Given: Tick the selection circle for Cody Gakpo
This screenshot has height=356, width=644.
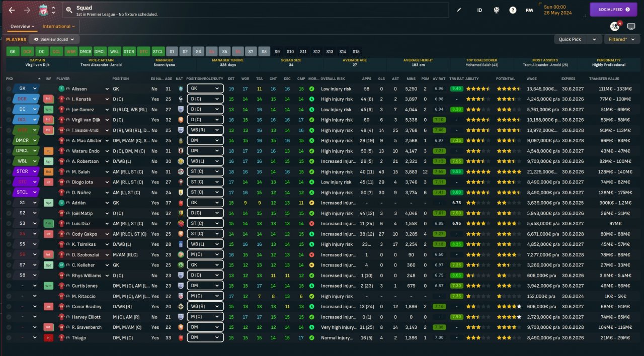Looking at the screenshot, I should pyautogui.click(x=9, y=234).
